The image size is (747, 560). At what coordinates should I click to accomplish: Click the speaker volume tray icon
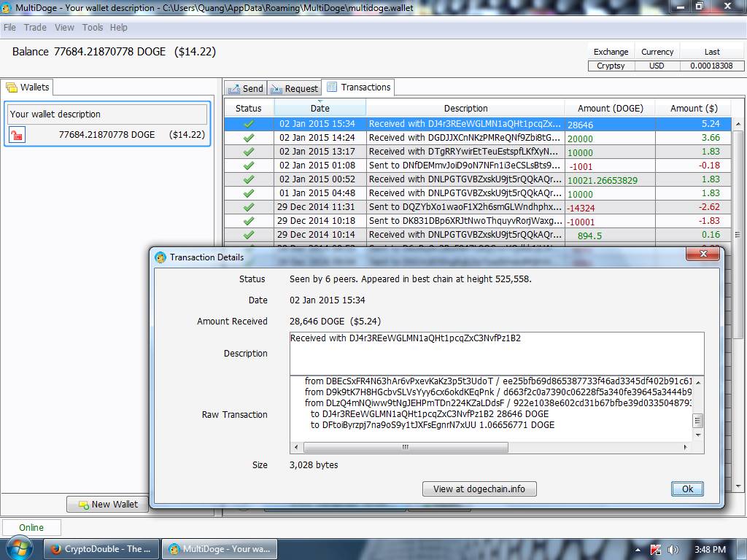tap(673, 550)
